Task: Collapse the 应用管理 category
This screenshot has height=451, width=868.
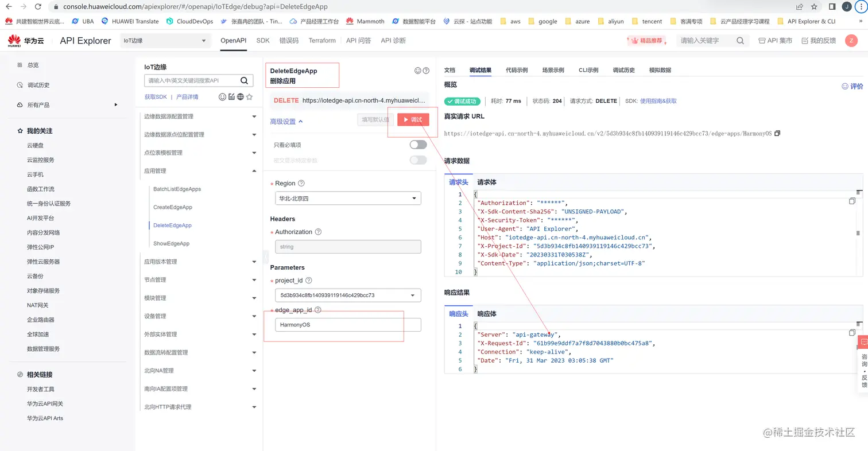Action: [x=200, y=171]
